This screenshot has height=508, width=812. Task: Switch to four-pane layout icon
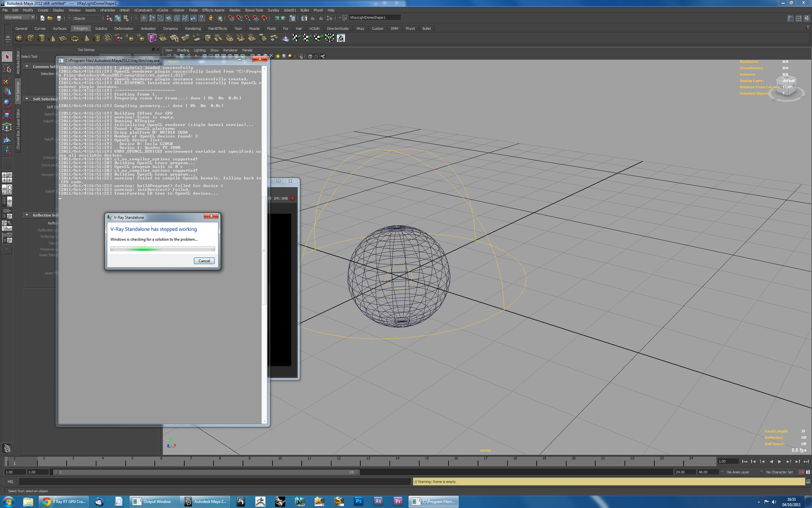coord(7,177)
